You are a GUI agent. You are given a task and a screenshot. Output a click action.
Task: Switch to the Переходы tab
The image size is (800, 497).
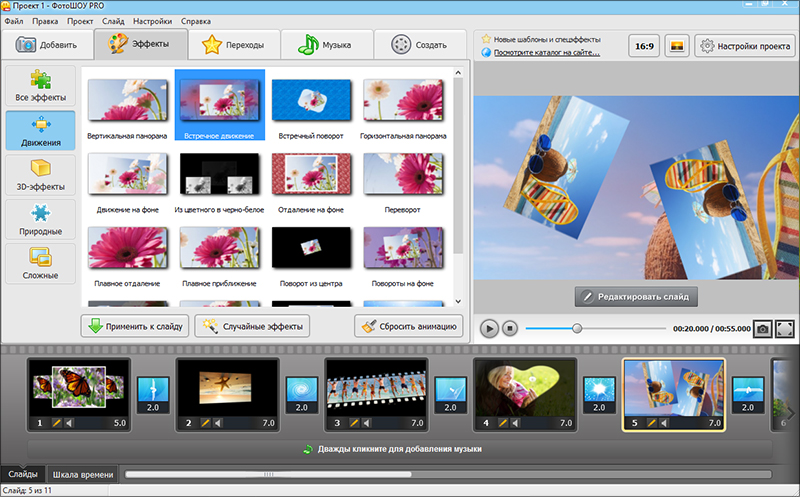(234, 45)
